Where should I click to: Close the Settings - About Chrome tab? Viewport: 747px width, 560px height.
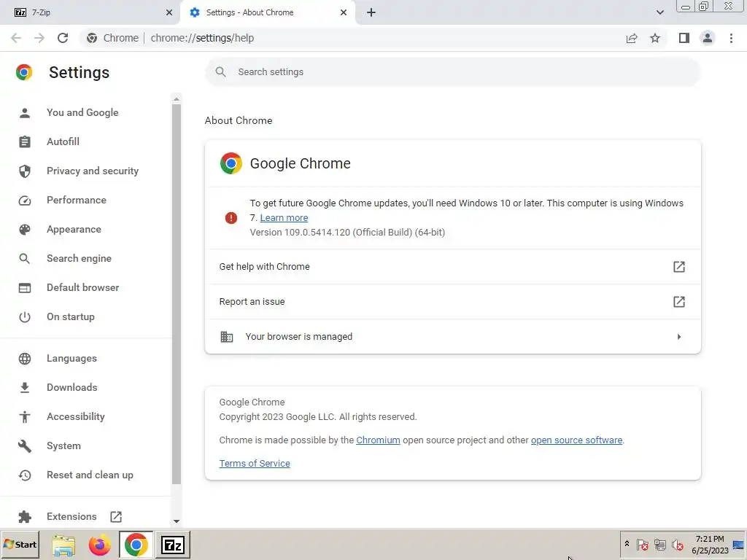344,12
